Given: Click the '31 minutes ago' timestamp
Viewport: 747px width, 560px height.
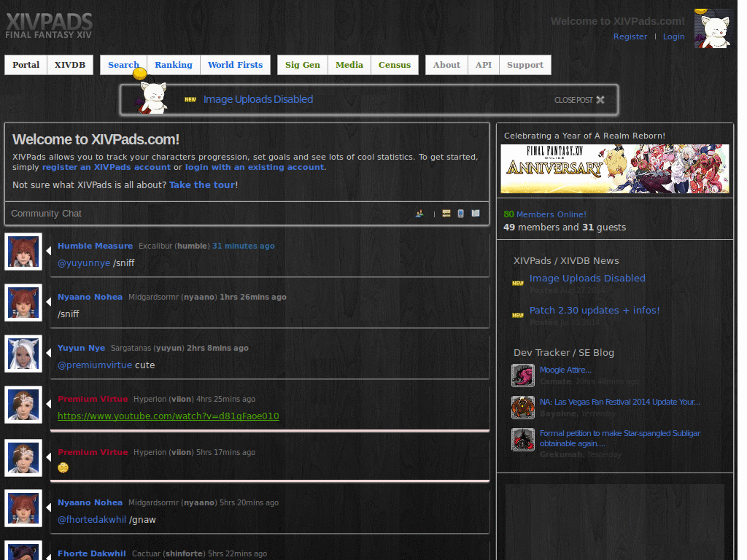Looking at the screenshot, I should pyautogui.click(x=244, y=246).
